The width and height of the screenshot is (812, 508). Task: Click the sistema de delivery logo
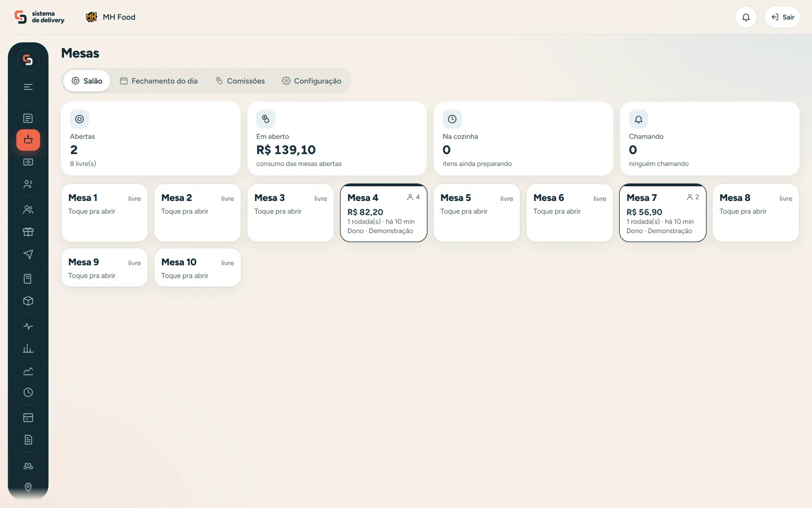click(x=39, y=17)
